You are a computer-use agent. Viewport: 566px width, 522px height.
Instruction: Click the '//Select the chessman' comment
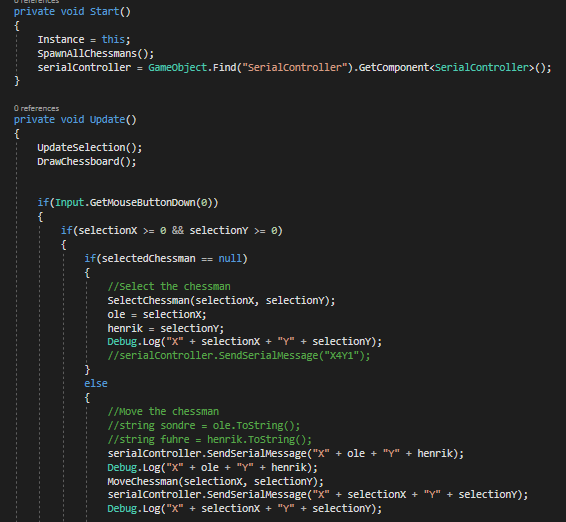pos(169,287)
